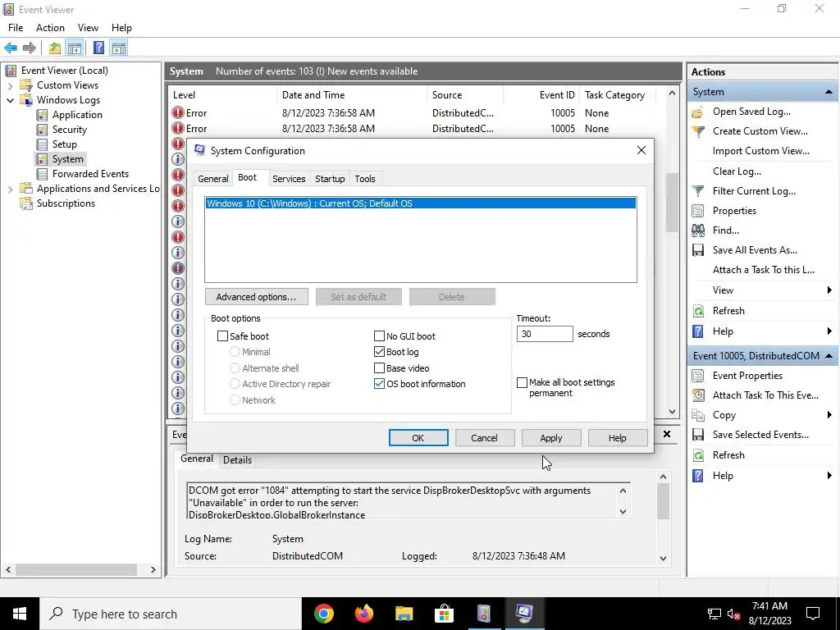Select Forwarded Events in the tree
Image resolution: width=840 pixels, height=630 pixels.
(90, 174)
